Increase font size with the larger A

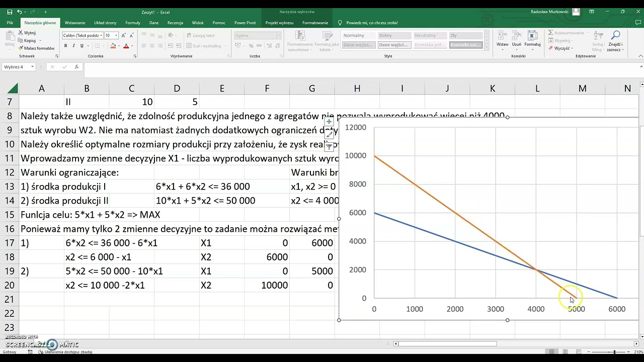point(123,36)
